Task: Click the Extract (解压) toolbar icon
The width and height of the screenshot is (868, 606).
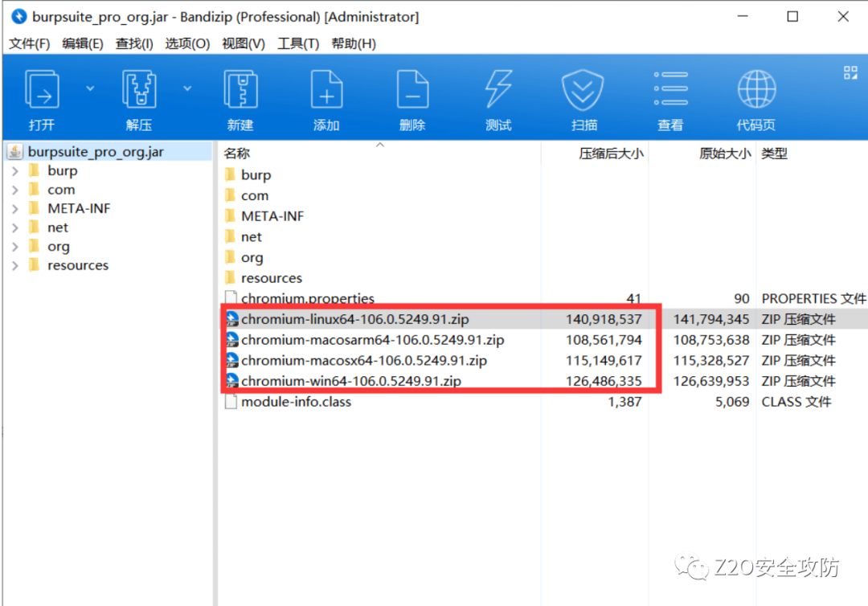Action: click(x=139, y=90)
